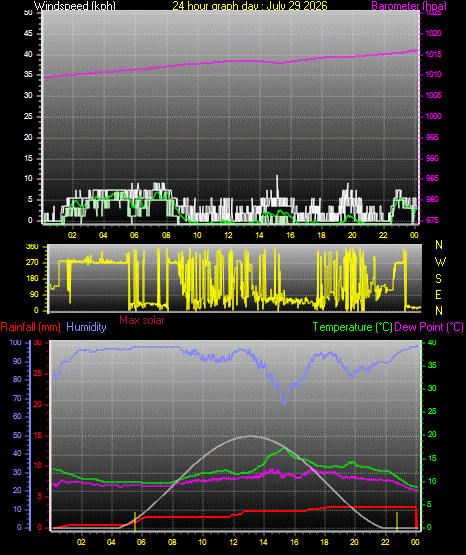Select the blue "Humidity" legend label
This screenshot has width=466, height=555.
pyautogui.click(x=86, y=327)
